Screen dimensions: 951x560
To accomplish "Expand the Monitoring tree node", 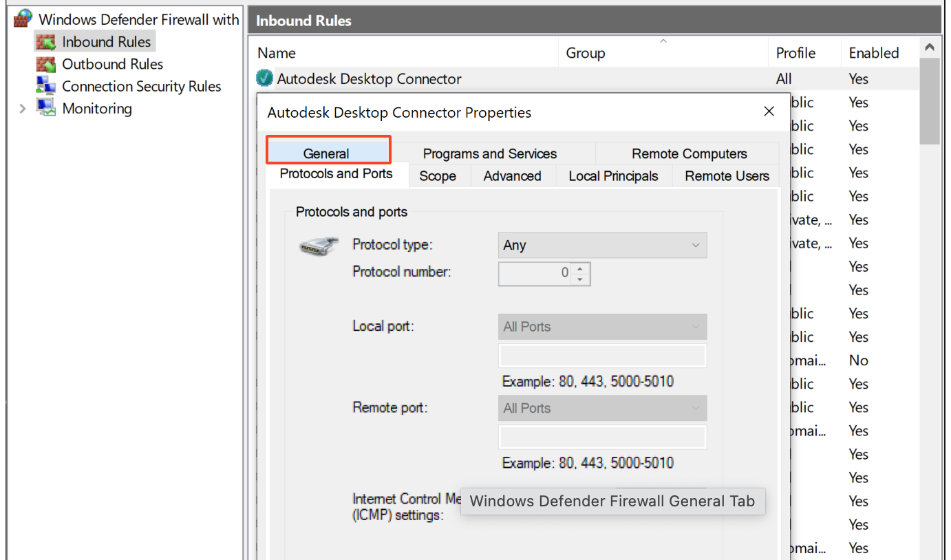I will (23, 108).
